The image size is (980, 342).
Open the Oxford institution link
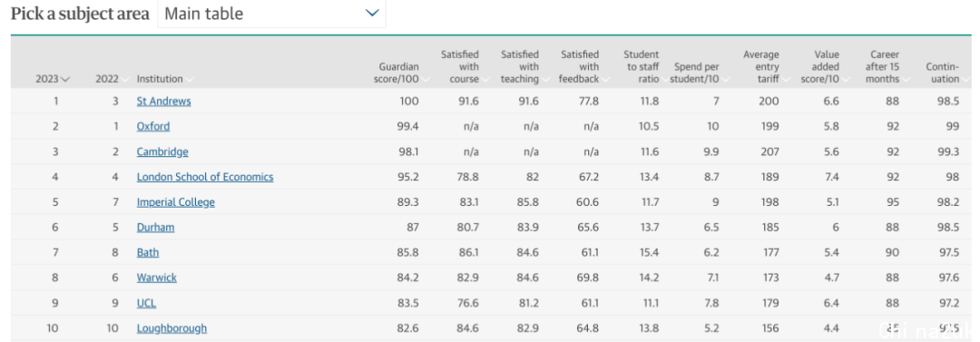[x=153, y=126]
